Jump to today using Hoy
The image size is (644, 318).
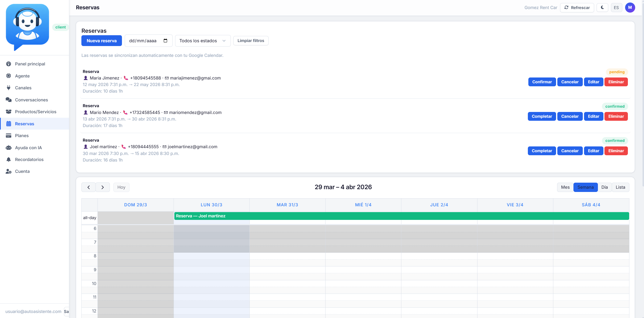tap(121, 187)
